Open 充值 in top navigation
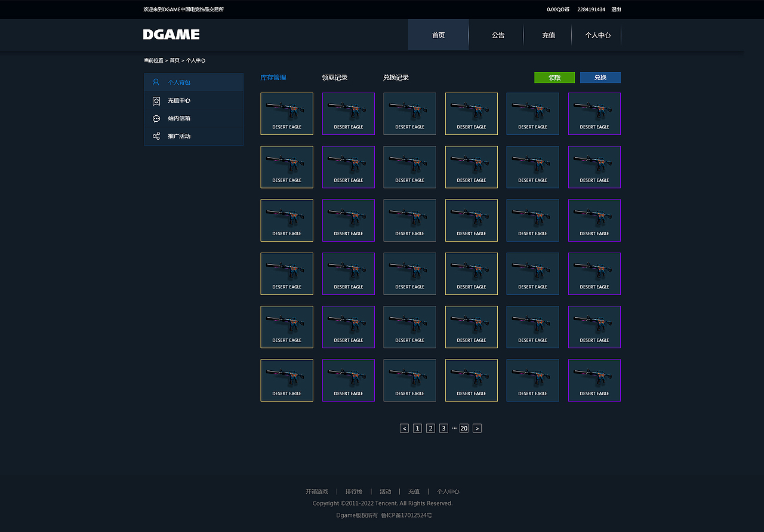764x532 pixels. [549, 35]
